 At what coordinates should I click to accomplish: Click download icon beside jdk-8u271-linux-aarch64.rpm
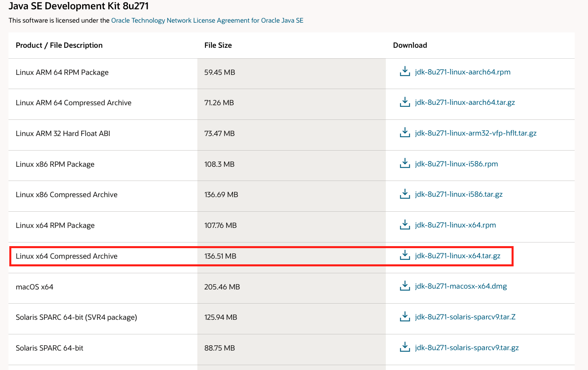coord(405,72)
